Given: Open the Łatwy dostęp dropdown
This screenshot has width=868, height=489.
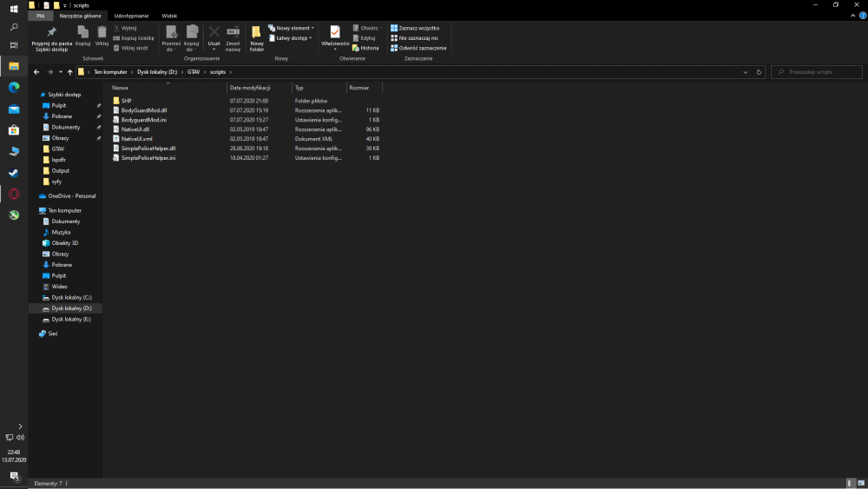Looking at the screenshot, I should click(291, 38).
